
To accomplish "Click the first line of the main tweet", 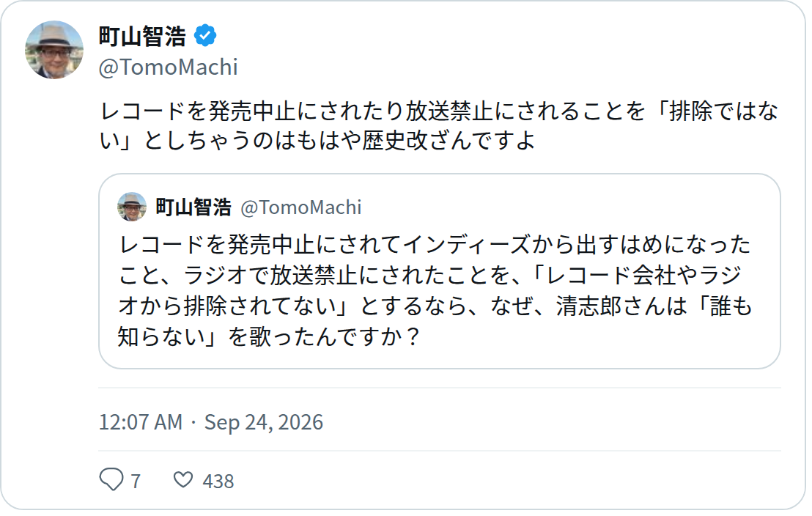I will coord(439,111).
